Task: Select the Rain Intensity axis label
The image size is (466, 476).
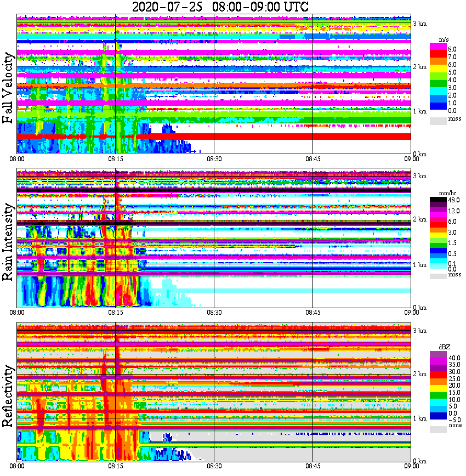Action: pyautogui.click(x=8, y=242)
